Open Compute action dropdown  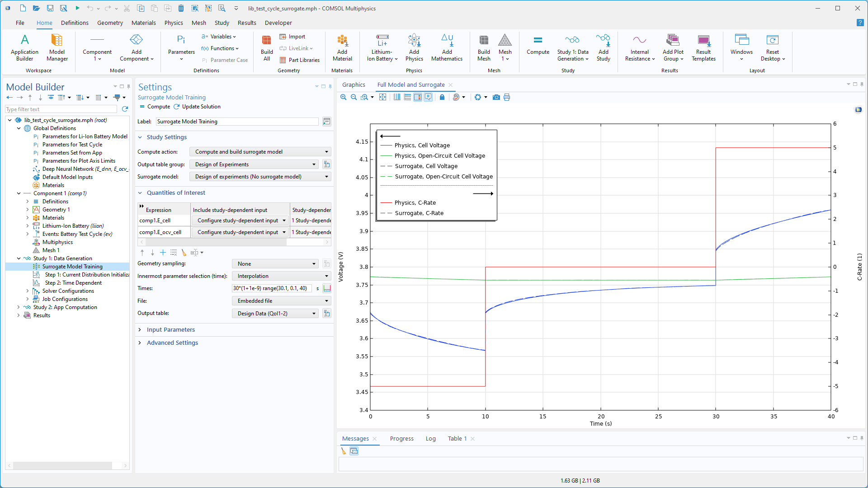(x=260, y=152)
